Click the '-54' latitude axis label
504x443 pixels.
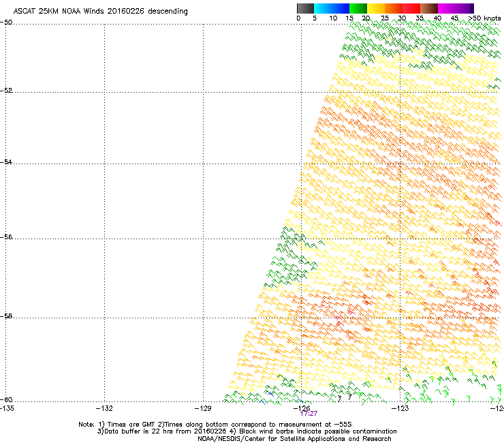tap(6, 162)
